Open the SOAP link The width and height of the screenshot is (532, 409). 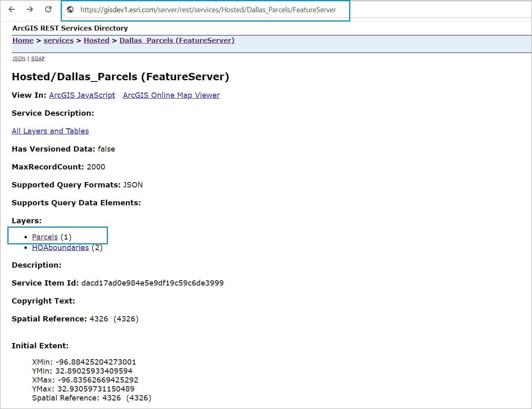[x=38, y=59]
